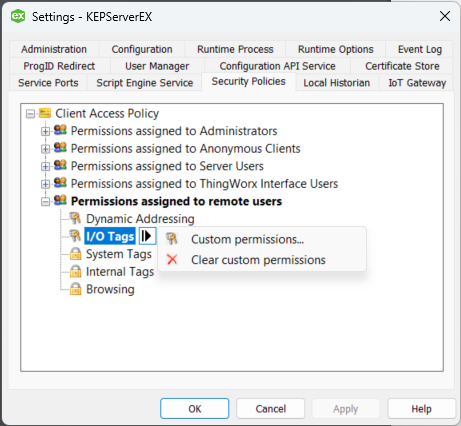
Task: Click the keys icon beside Dynamic Addressing
Action: pos(75,218)
